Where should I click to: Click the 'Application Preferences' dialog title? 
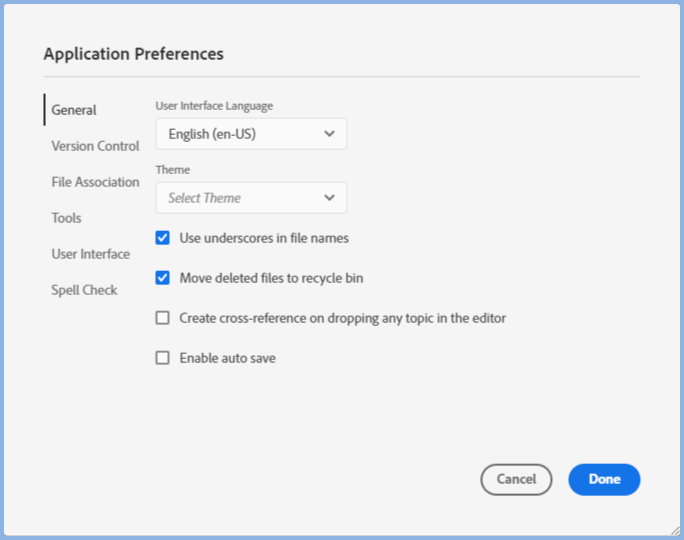[x=133, y=54]
